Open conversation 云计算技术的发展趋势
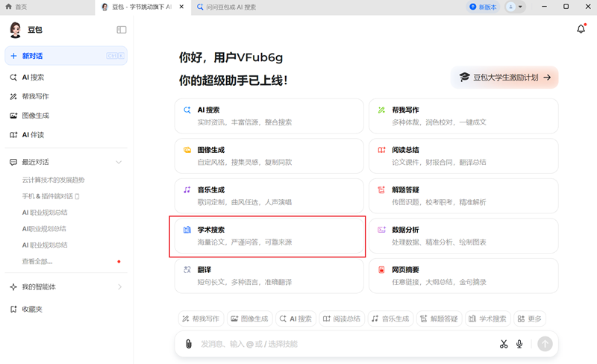The height and width of the screenshot is (364, 597). 53,180
